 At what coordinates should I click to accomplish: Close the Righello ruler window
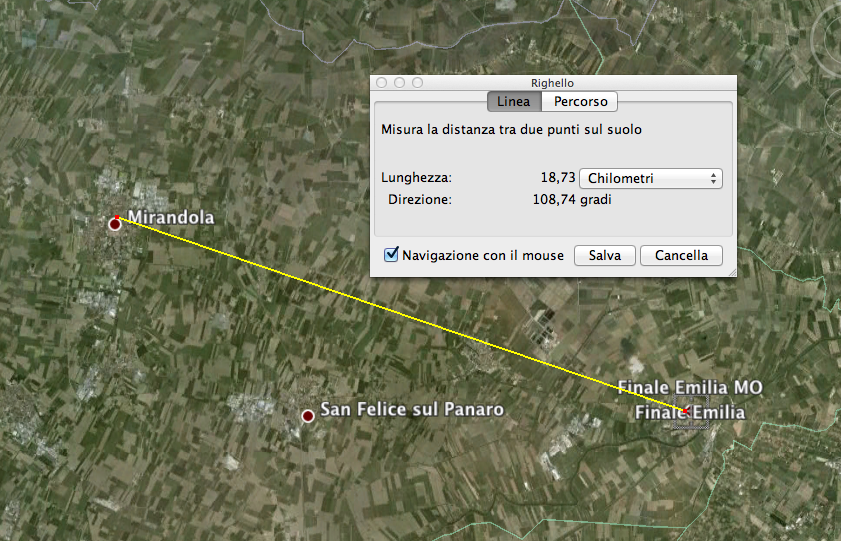tap(382, 83)
